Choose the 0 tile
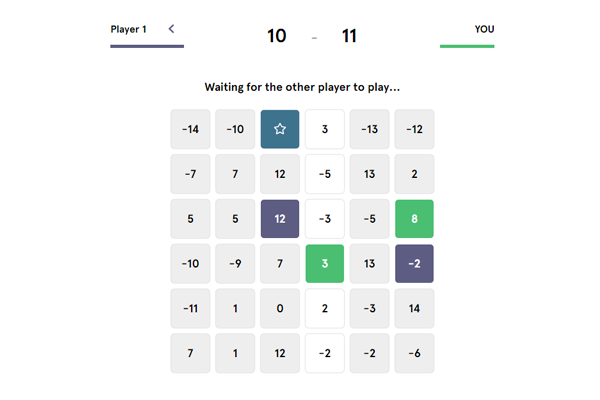 coord(280,308)
